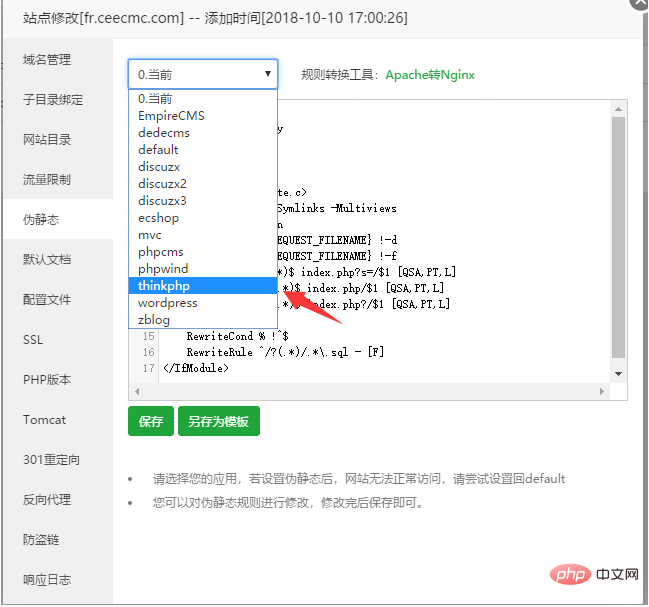Select zblog from dropdown list
This screenshot has width=649, height=607.
[203, 319]
